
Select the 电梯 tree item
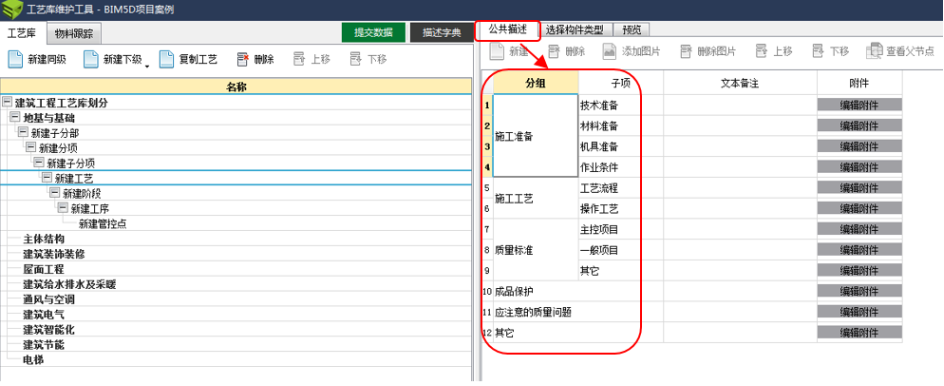(33, 360)
